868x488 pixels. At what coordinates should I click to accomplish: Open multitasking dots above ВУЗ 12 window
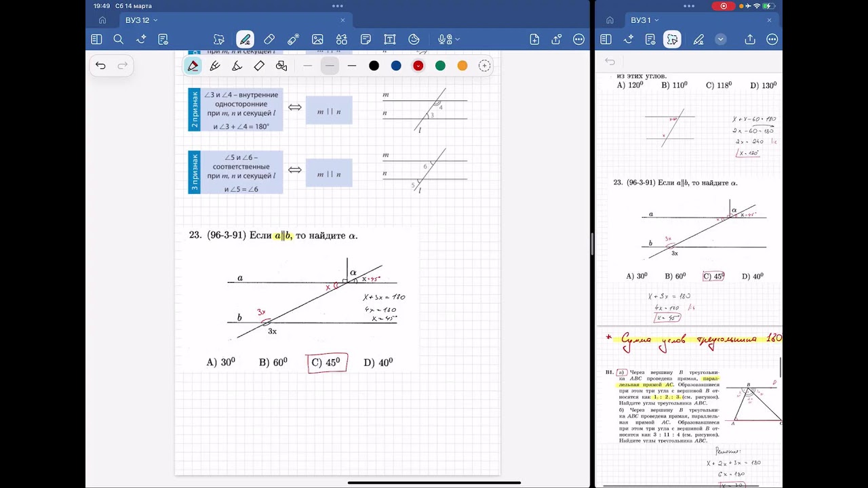coord(338,5)
